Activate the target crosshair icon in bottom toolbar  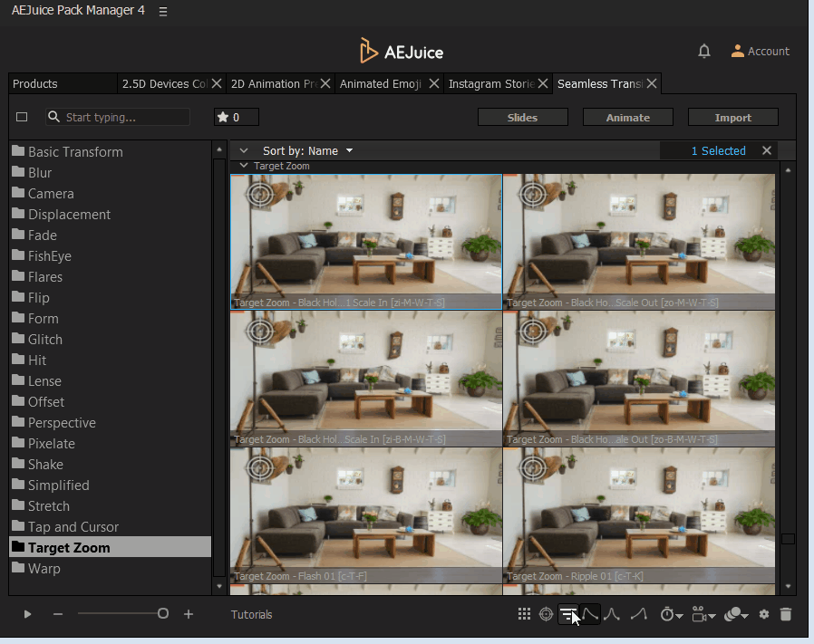tap(546, 614)
